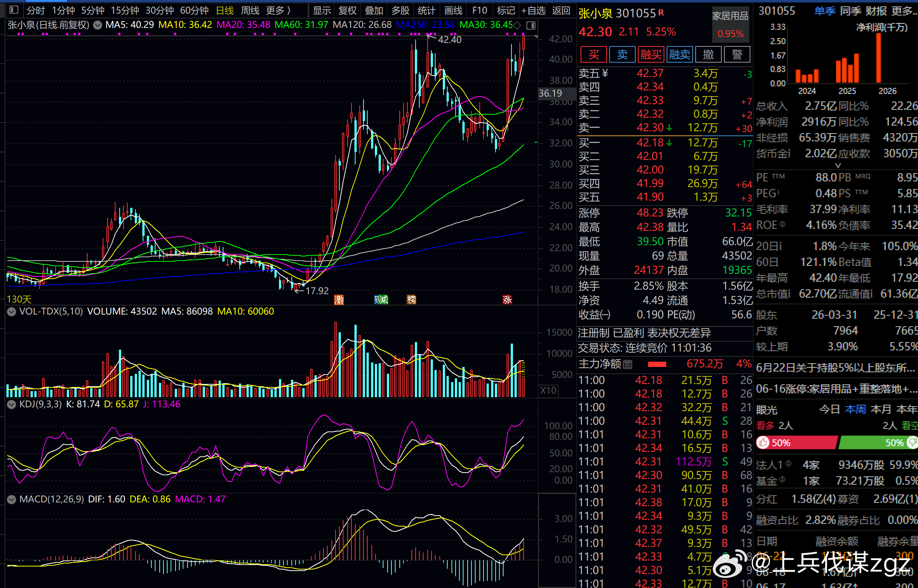Click the red 50% bullish bar

(797, 443)
